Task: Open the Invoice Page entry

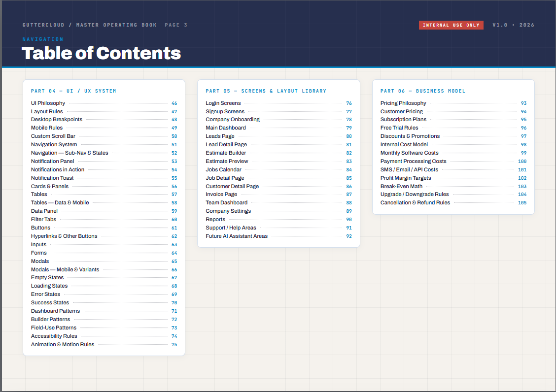Action: point(278,194)
